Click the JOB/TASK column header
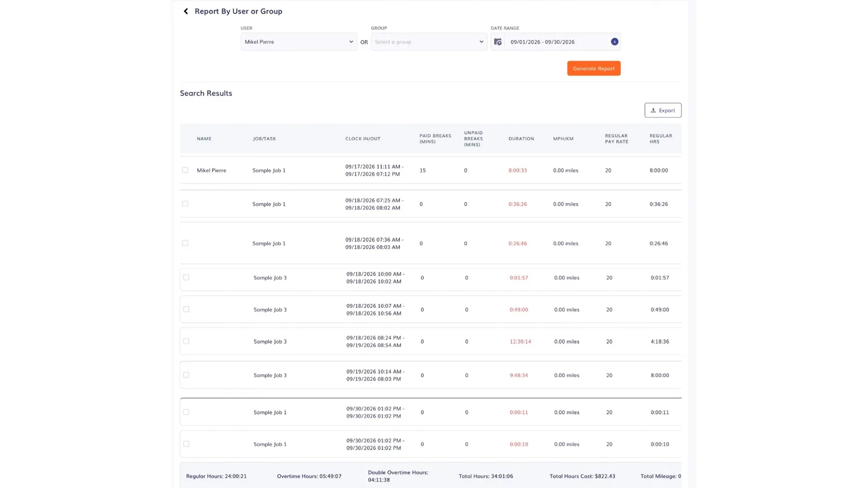This screenshot has width=868, height=488. (x=264, y=139)
